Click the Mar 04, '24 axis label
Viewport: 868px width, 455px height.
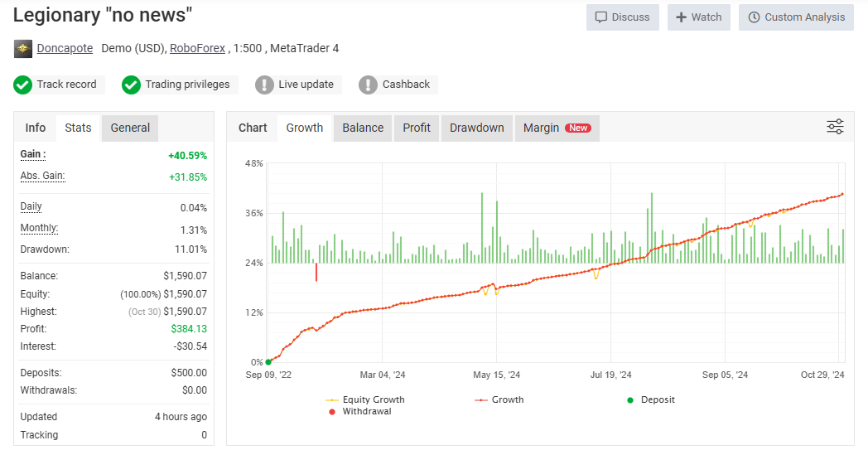pyautogui.click(x=383, y=375)
